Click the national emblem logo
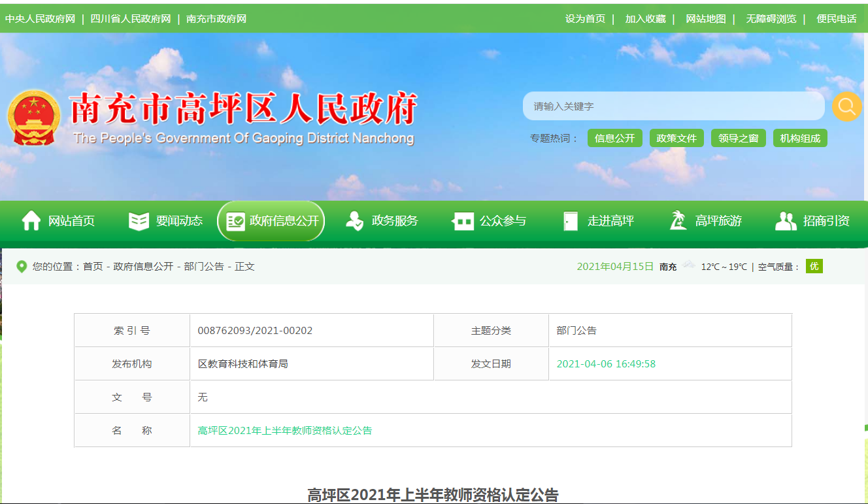 tap(33, 118)
